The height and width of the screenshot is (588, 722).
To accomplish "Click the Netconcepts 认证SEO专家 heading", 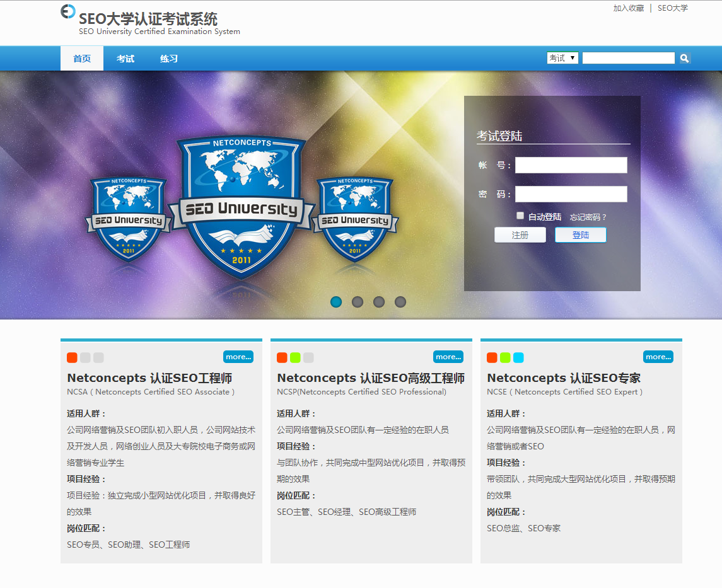I will 564,378.
